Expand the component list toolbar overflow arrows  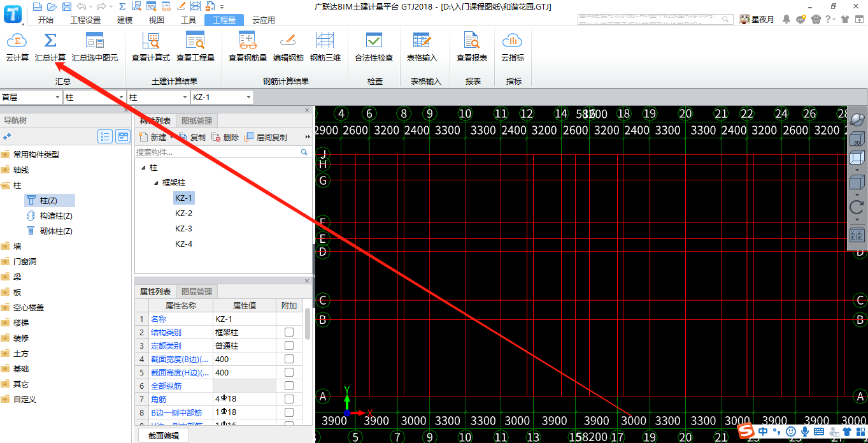(308, 137)
